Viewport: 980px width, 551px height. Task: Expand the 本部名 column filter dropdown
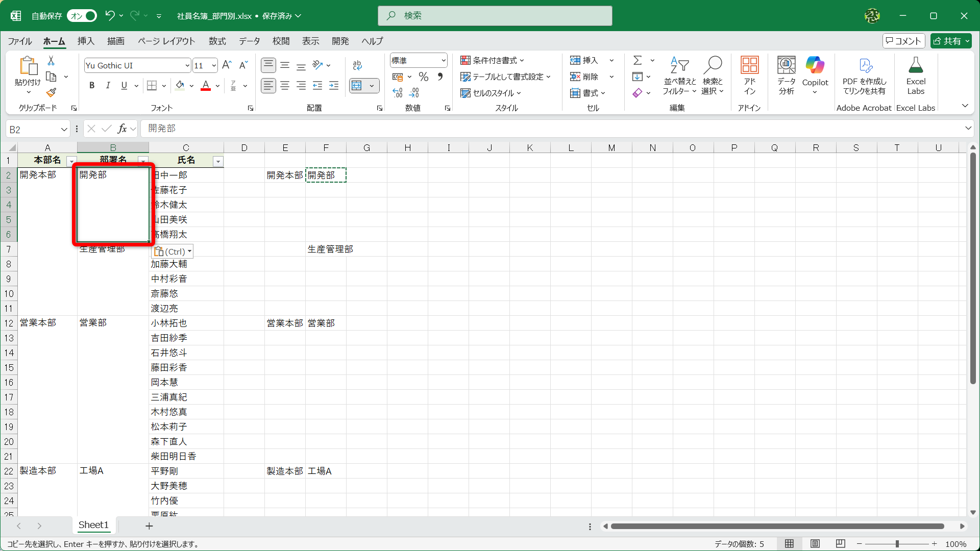point(71,162)
